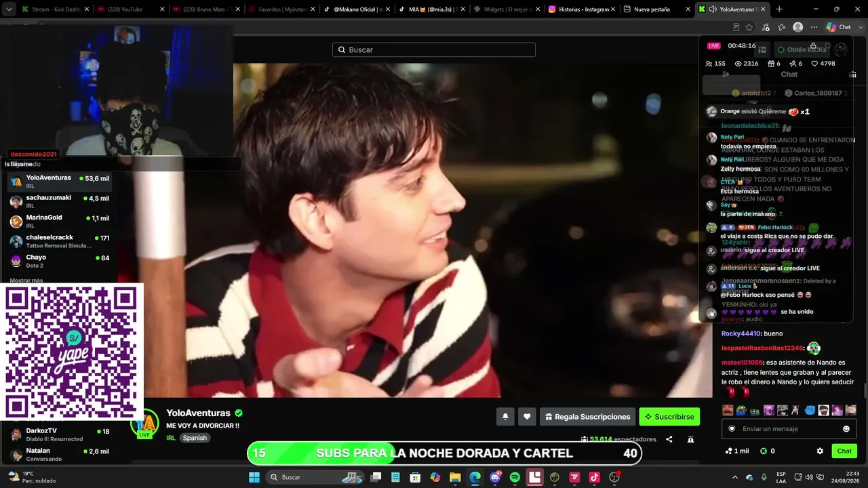Click the Microsoft Edge taskbar icon
This screenshot has height=488, width=868.
[475, 477]
